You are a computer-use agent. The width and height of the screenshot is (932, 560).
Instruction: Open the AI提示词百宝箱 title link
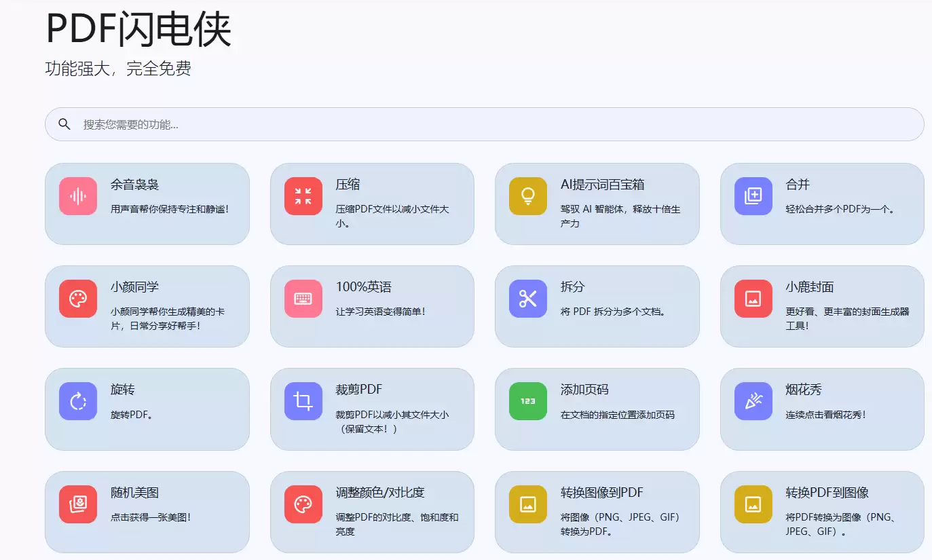(602, 185)
